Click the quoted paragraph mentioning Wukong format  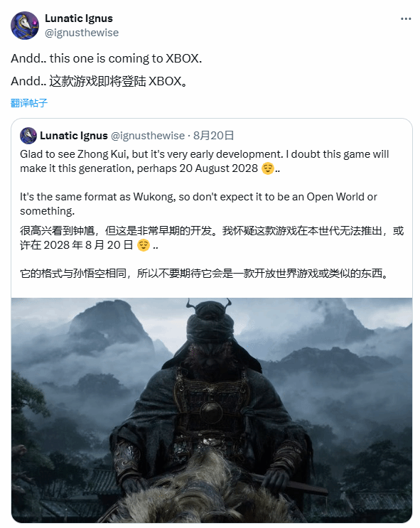[x=198, y=204]
